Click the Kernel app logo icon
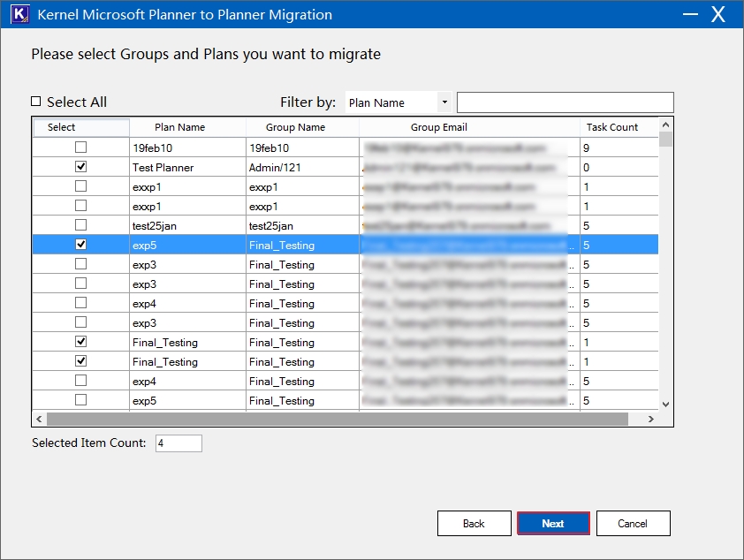744x560 pixels. pos(20,14)
